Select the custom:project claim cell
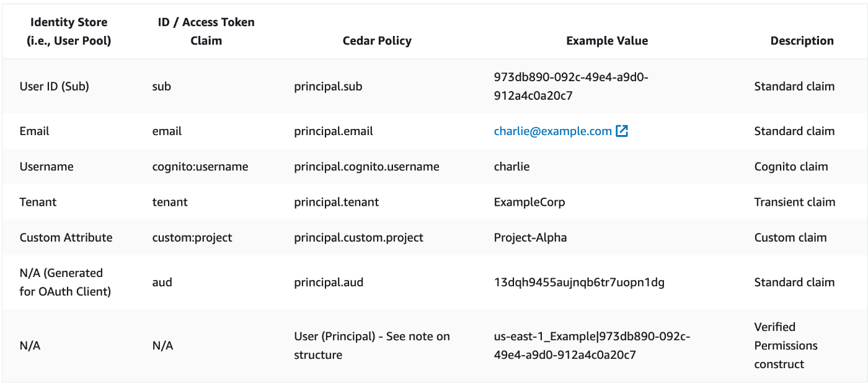Screen dimensions: 868x391 point(192,238)
